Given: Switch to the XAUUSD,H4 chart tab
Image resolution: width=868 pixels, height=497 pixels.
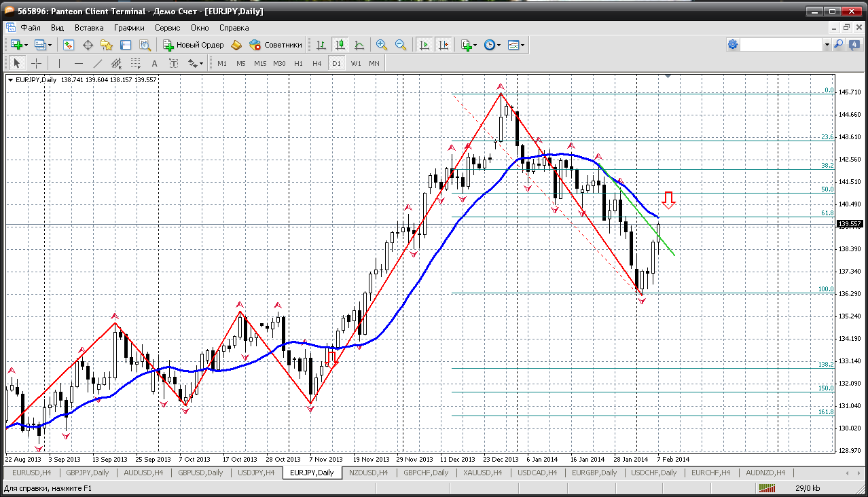Looking at the screenshot, I should (483, 473).
